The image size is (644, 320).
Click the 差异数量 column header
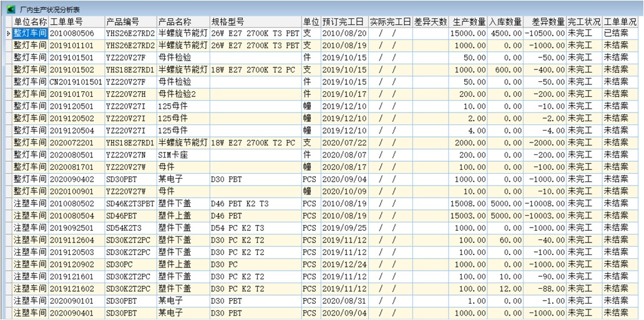coord(544,22)
